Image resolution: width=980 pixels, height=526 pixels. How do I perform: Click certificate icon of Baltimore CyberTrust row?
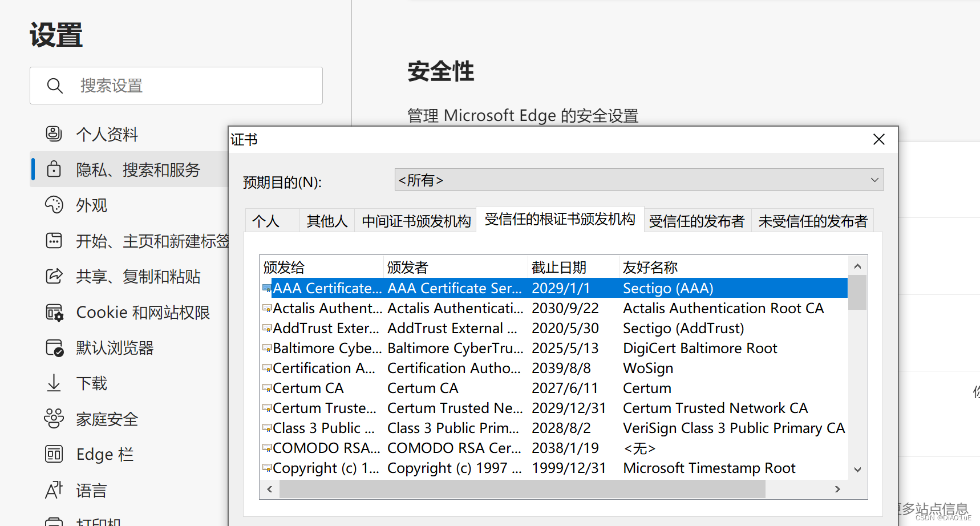pos(266,348)
